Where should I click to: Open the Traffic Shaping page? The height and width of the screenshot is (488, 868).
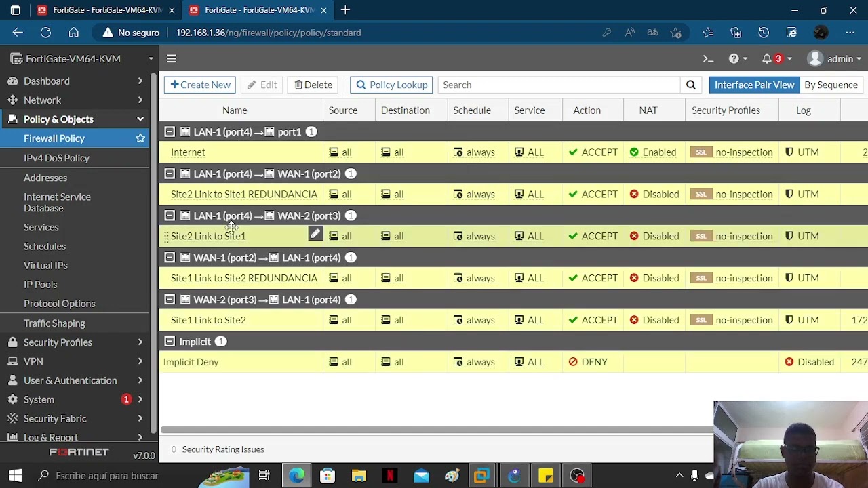click(x=54, y=323)
